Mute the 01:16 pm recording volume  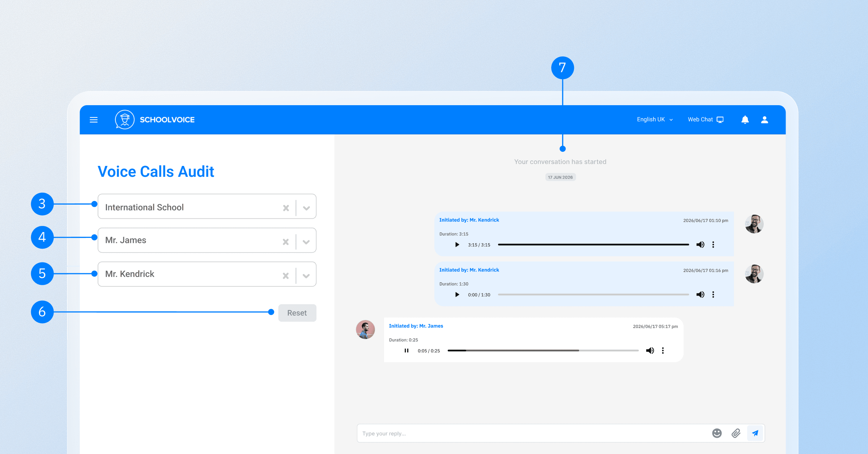(x=701, y=295)
